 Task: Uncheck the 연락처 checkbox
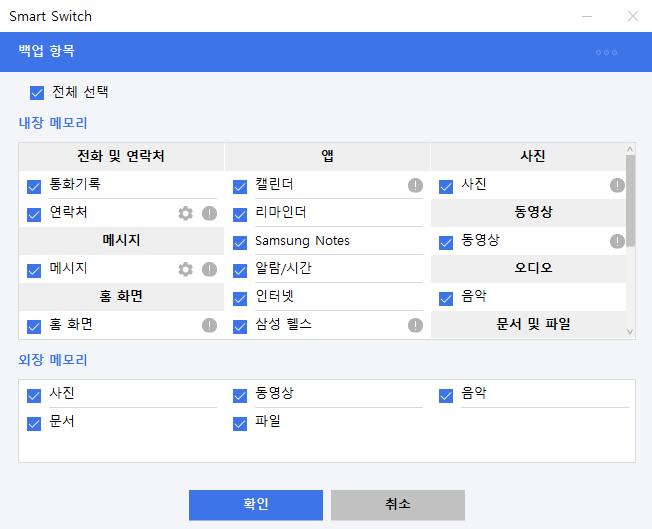[34, 215]
